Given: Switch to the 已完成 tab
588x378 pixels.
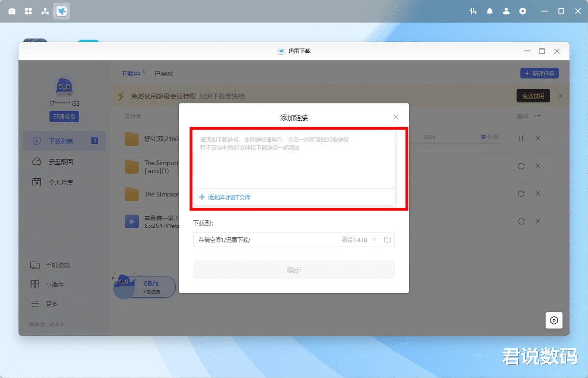Looking at the screenshot, I should pos(164,74).
